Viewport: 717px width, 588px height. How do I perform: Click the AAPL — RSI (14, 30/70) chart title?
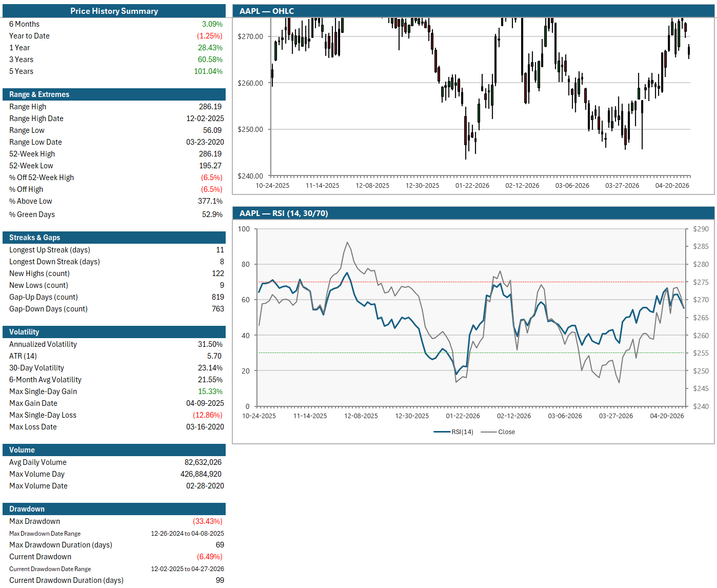pos(284,213)
